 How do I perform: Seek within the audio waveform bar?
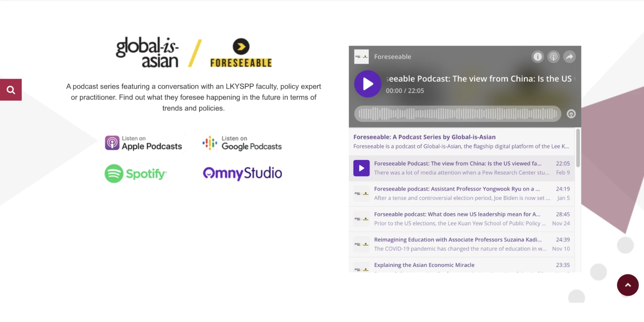[x=458, y=114]
